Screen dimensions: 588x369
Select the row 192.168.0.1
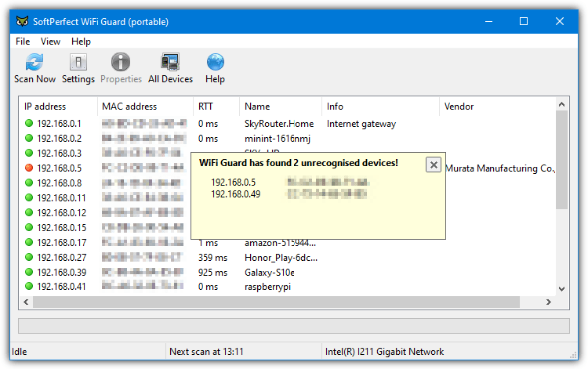287,124
